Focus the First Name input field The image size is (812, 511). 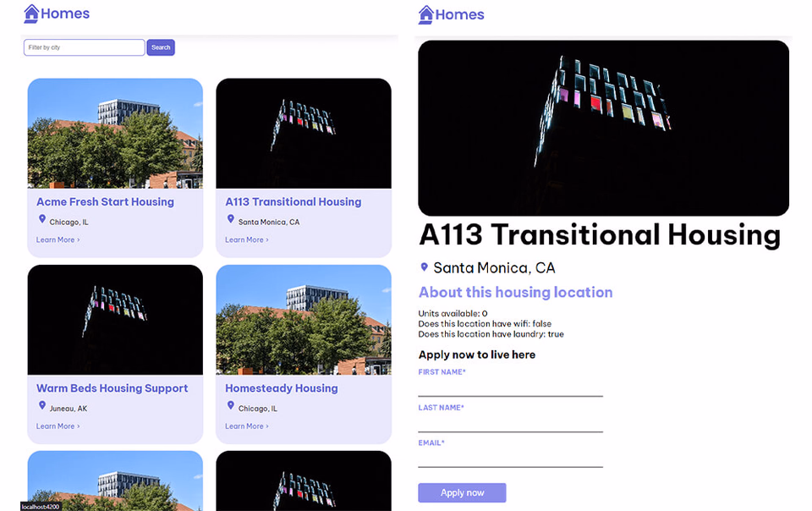510,387
